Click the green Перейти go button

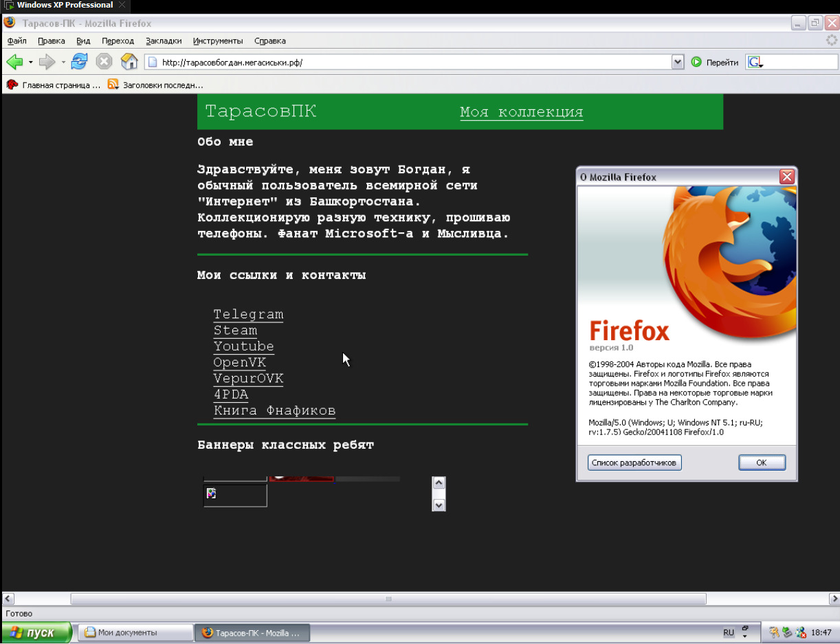coord(715,63)
